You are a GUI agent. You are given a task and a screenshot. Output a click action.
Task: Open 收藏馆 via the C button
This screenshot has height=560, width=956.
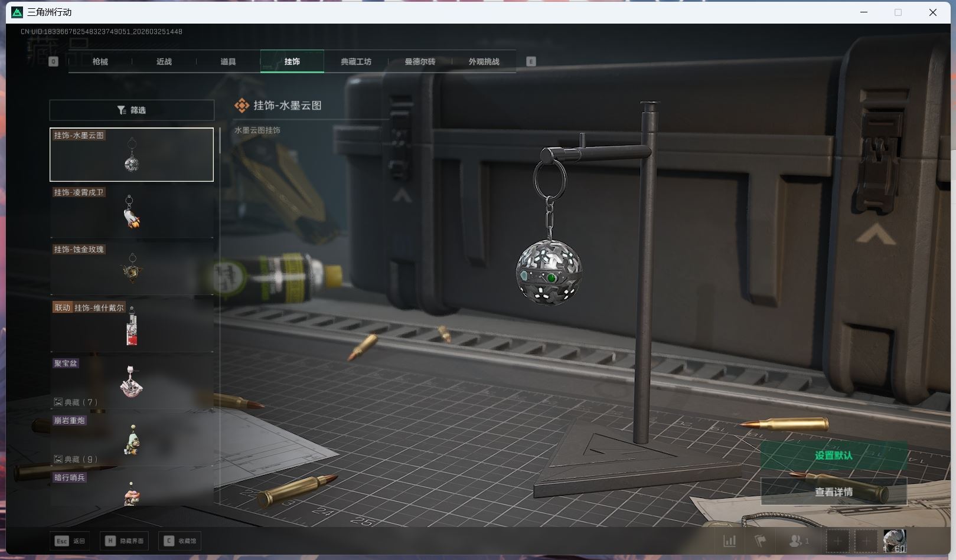pos(180,541)
